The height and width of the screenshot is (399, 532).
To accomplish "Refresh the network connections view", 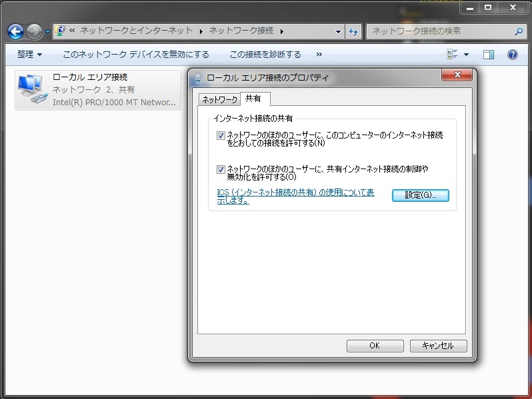I will click(x=353, y=31).
